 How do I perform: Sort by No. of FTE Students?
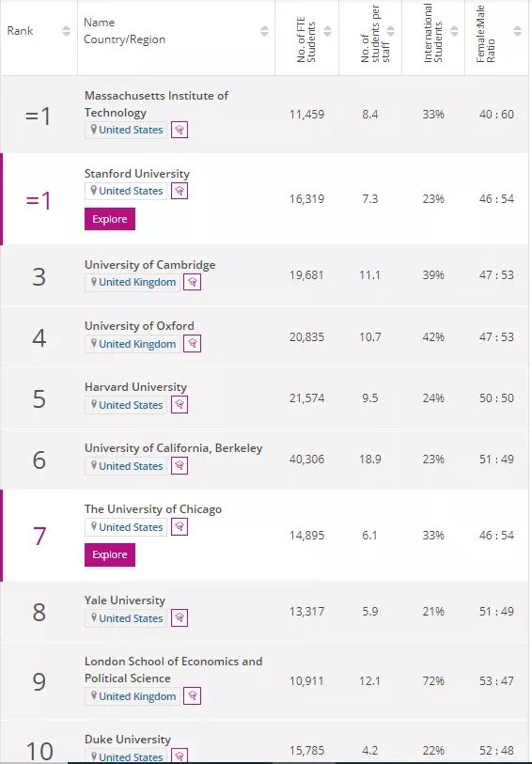pyautogui.click(x=327, y=31)
